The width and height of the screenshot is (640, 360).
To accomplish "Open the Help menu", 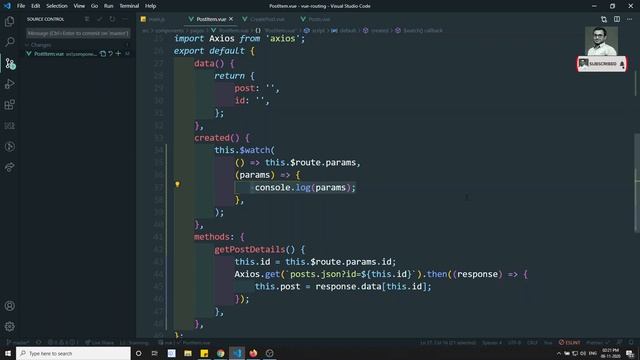I will [151, 6].
